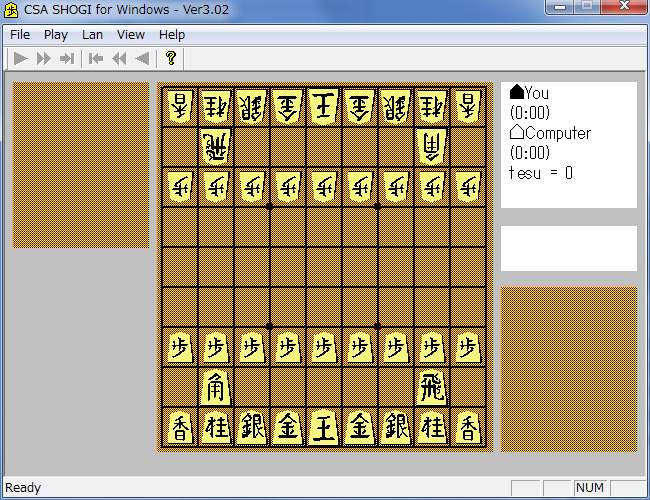
Task: Select your gold general left of king
Action: coord(288,427)
